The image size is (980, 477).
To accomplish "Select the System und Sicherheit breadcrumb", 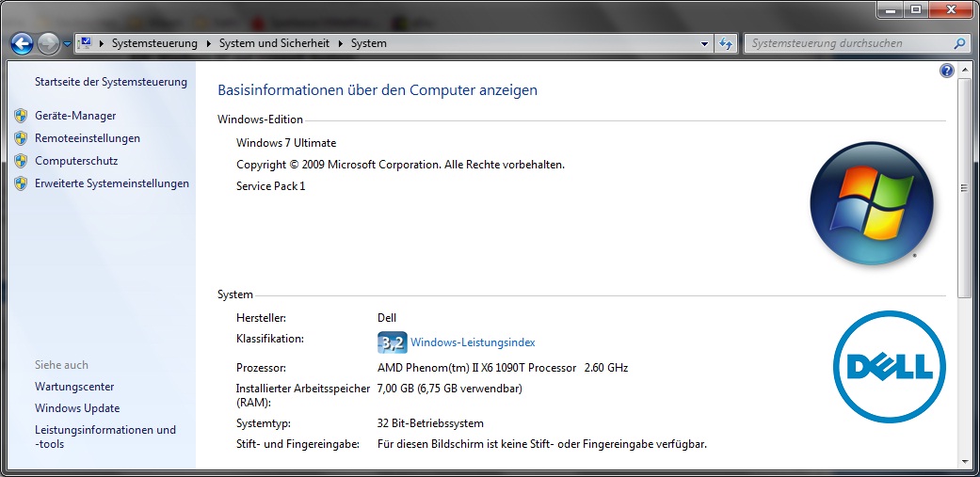I will [x=274, y=43].
